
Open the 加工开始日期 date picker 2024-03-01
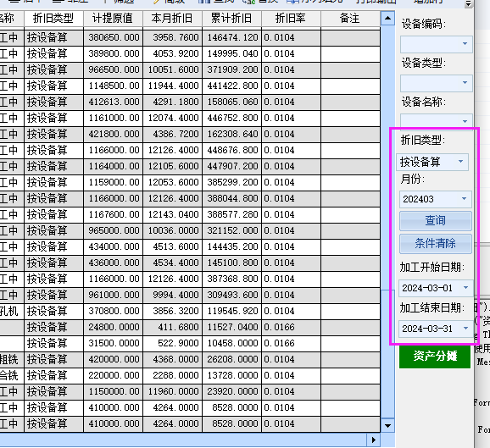[436, 288]
